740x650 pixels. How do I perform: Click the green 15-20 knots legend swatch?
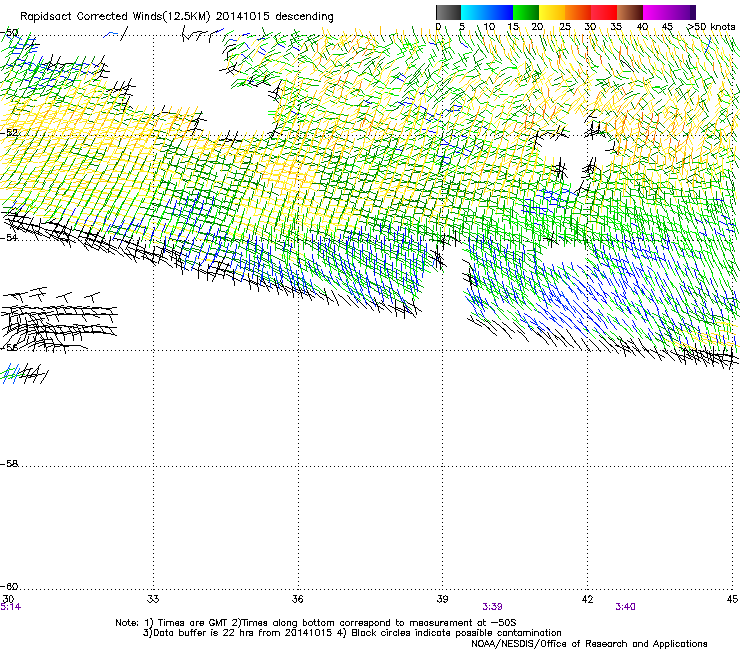pos(526,12)
